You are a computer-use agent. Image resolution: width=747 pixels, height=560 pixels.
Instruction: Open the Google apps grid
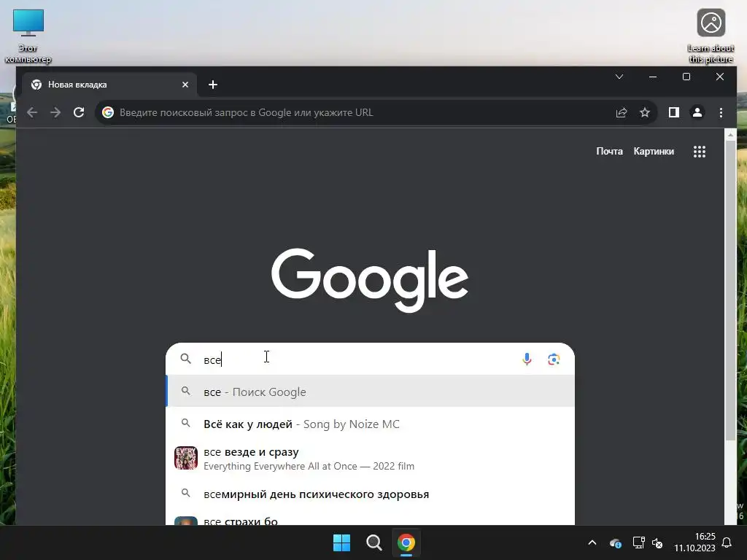click(x=700, y=152)
